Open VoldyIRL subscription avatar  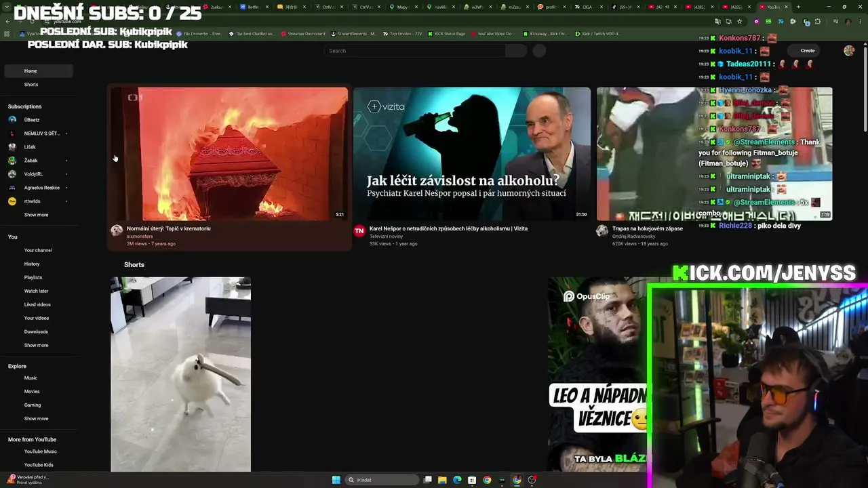[12, 174]
